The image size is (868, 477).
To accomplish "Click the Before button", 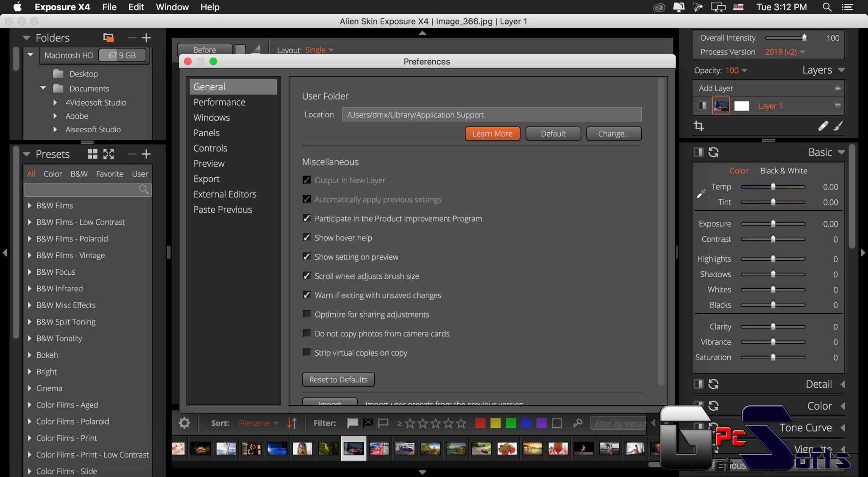I will tap(204, 50).
